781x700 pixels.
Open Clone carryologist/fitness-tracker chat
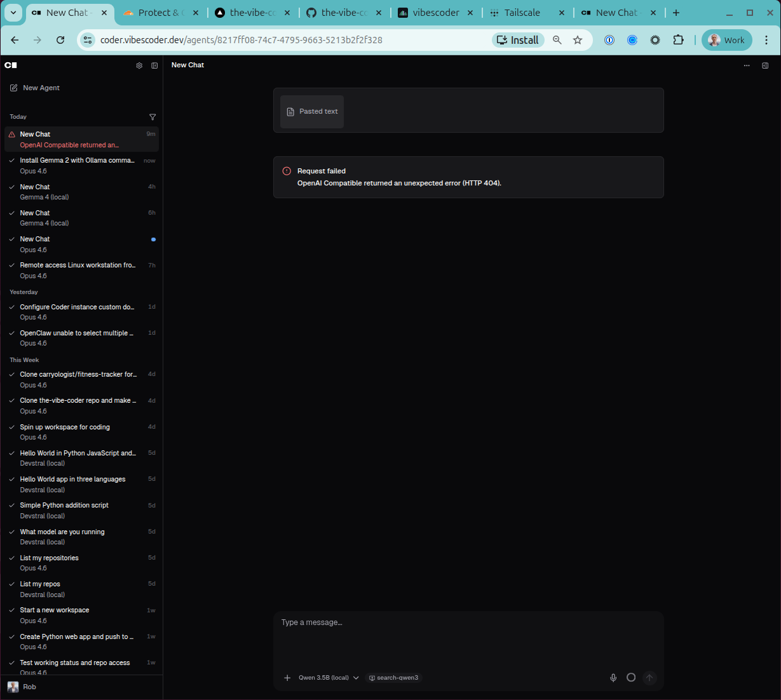(x=81, y=379)
